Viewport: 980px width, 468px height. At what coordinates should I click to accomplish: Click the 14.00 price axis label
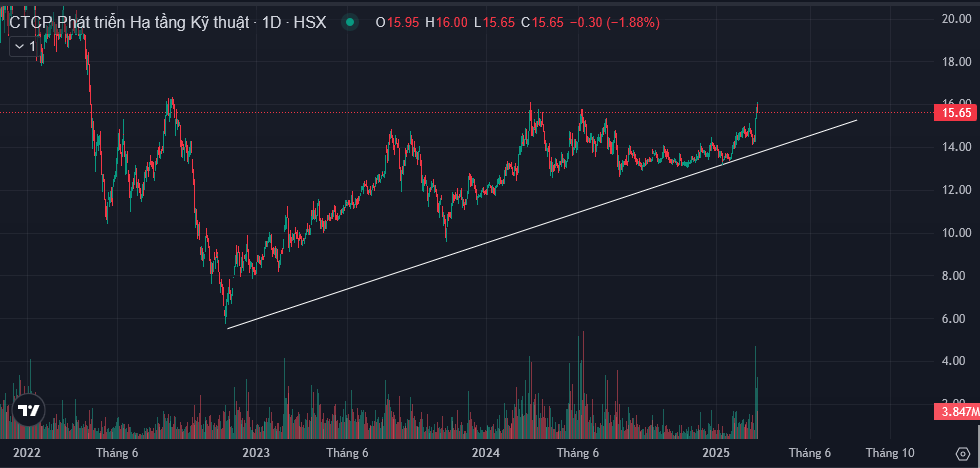pos(956,147)
